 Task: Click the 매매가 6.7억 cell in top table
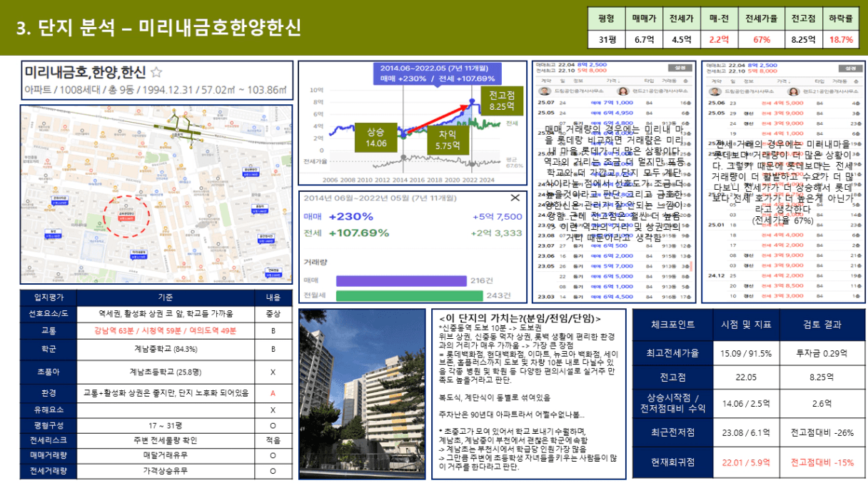[x=643, y=40]
